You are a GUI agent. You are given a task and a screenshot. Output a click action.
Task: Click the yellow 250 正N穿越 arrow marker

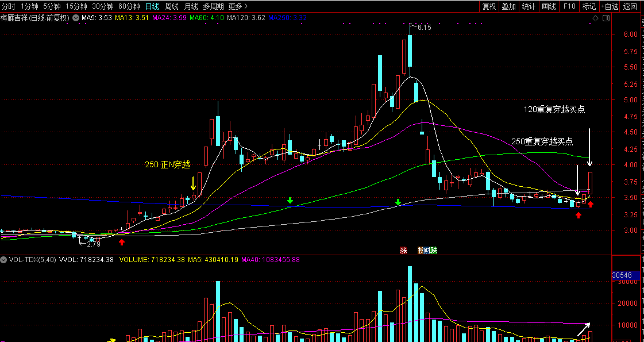point(194,184)
